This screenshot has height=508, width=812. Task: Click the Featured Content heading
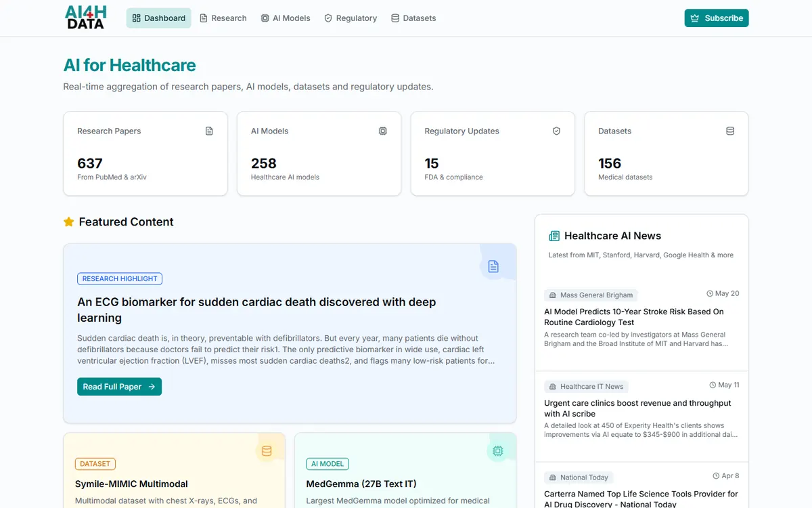point(126,221)
